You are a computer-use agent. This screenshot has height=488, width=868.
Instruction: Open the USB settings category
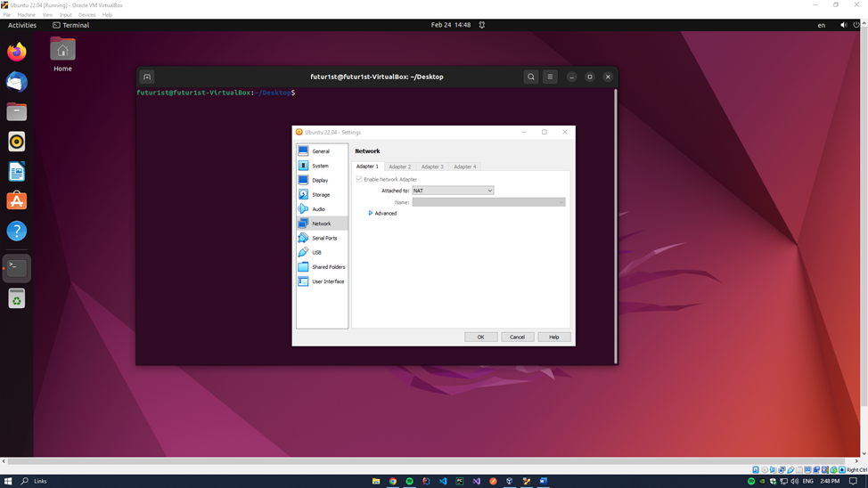[322, 252]
